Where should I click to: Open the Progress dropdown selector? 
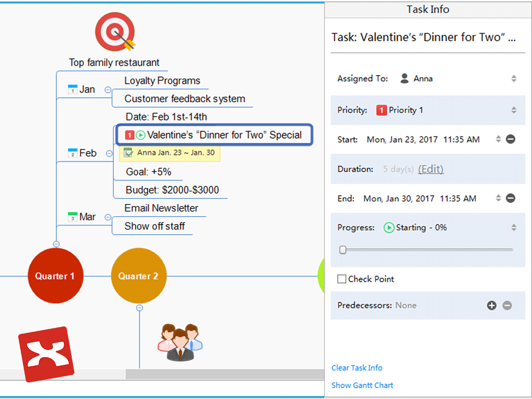(x=513, y=228)
